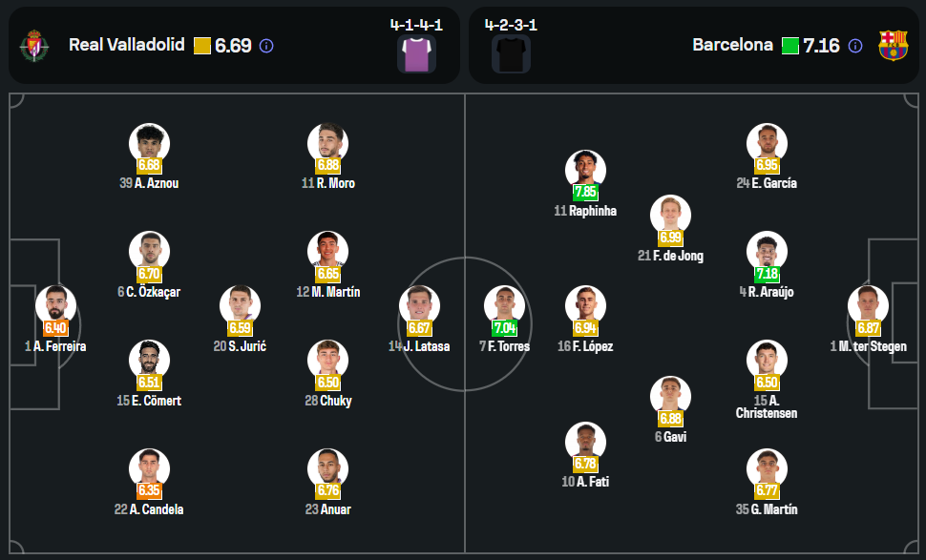Select A. Candela's player photo
This screenshot has width=926, height=560.
[149, 468]
